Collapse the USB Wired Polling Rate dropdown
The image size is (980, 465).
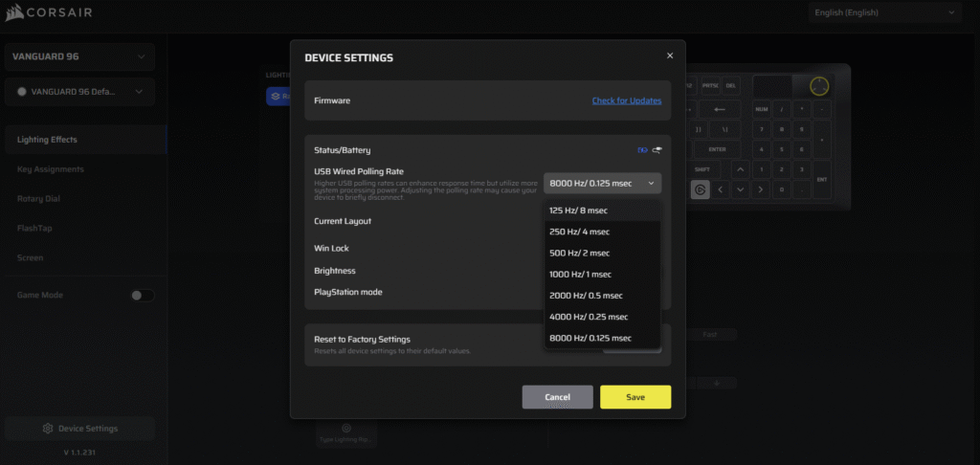pyautogui.click(x=603, y=183)
